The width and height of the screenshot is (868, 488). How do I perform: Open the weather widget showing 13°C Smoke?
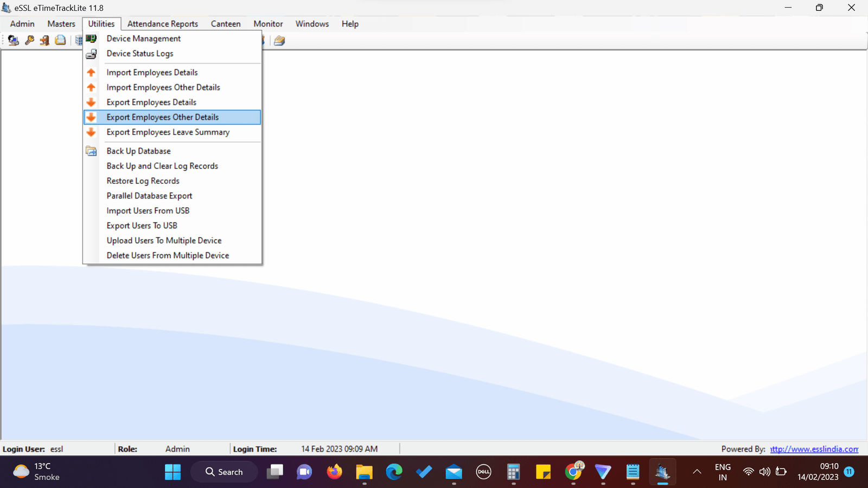pyautogui.click(x=36, y=472)
